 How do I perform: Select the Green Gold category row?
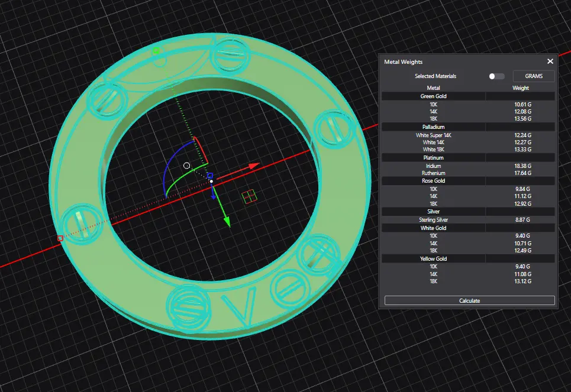click(x=468, y=96)
